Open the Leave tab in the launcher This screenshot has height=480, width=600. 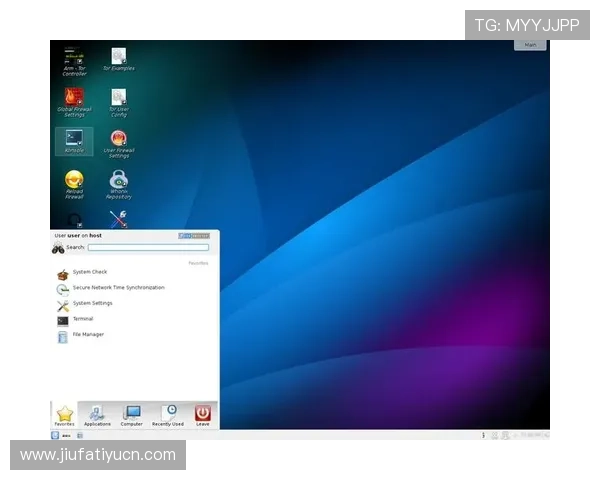[203, 415]
